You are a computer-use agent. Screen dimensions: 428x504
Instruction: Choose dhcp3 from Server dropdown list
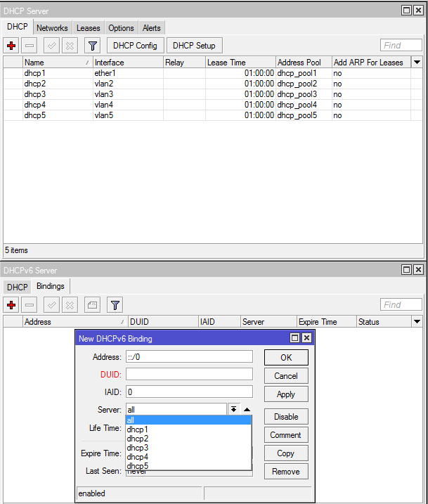tap(188, 448)
